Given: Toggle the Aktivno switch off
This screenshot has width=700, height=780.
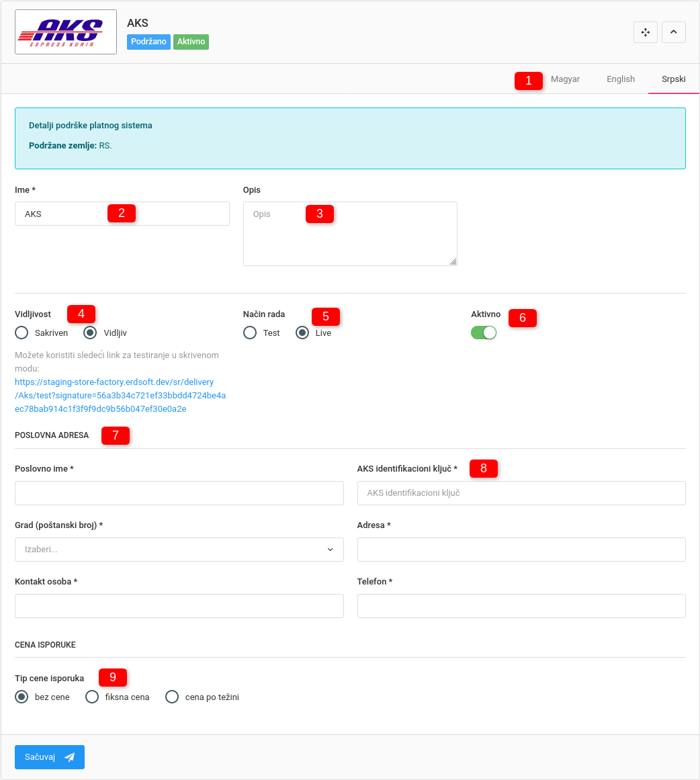Looking at the screenshot, I should point(484,333).
